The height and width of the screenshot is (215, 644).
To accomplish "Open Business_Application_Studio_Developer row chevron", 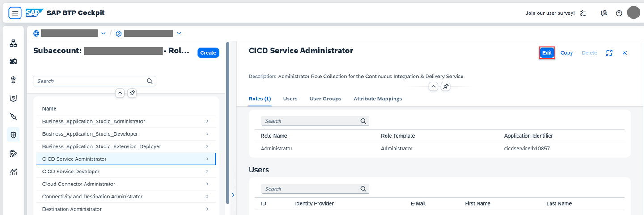I will pyautogui.click(x=207, y=134).
